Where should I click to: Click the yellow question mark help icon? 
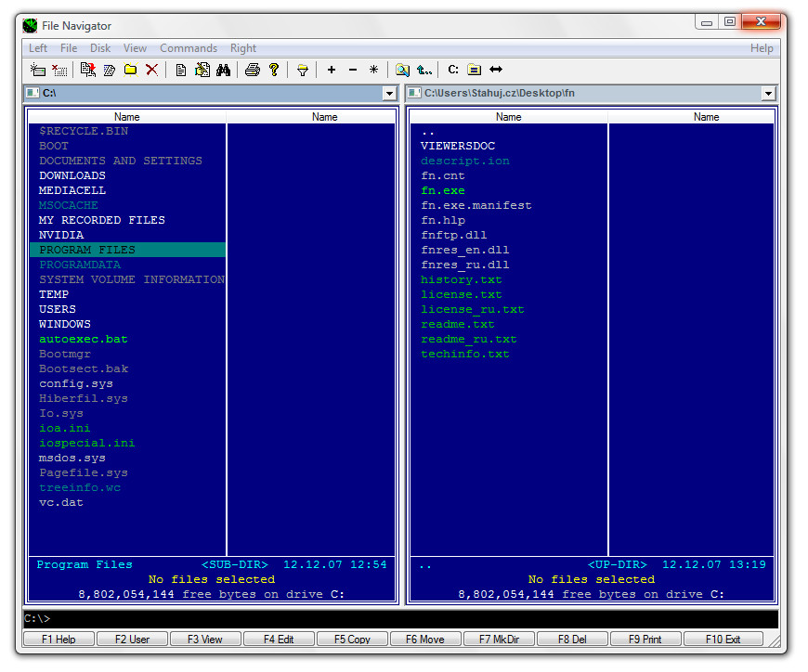[x=274, y=70]
